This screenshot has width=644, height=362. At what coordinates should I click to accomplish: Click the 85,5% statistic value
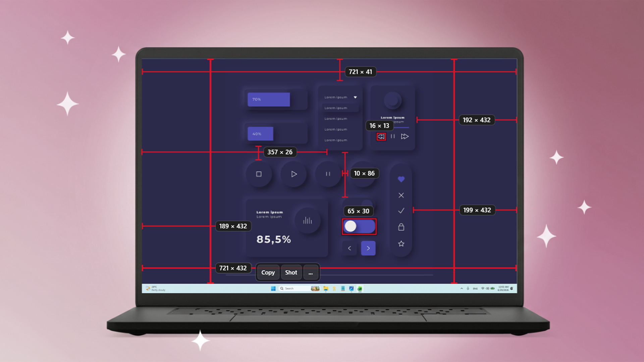point(274,239)
